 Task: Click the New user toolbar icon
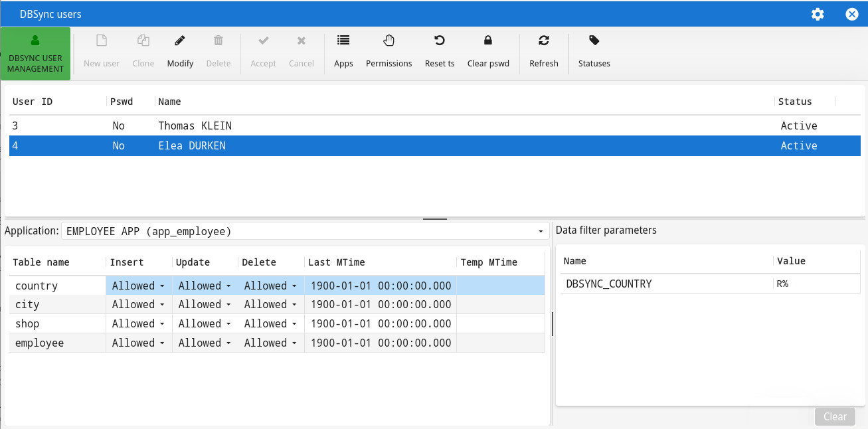click(x=102, y=41)
